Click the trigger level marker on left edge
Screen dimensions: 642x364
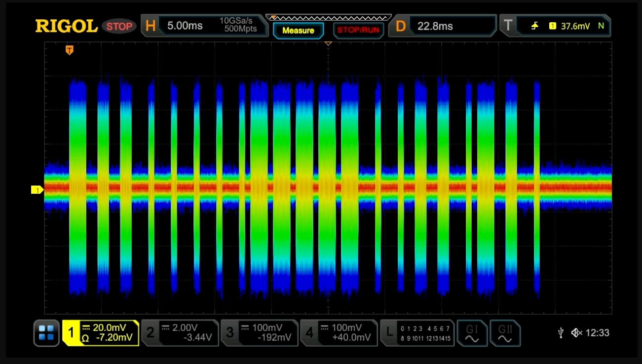point(37,188)
